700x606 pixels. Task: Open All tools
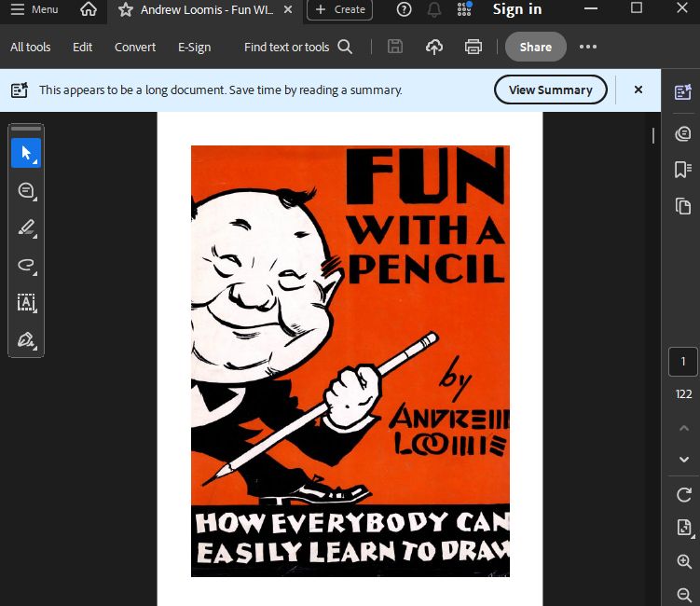[x=31, y=47]
